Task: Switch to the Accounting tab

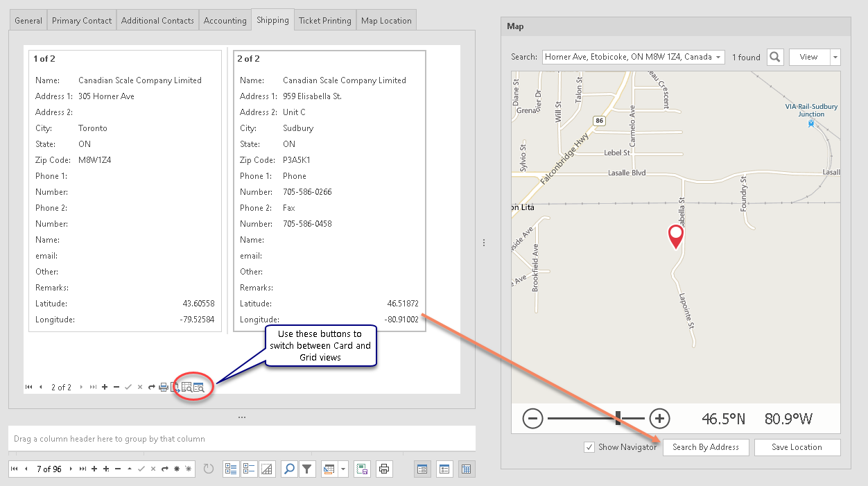Action: pos(225,21)
